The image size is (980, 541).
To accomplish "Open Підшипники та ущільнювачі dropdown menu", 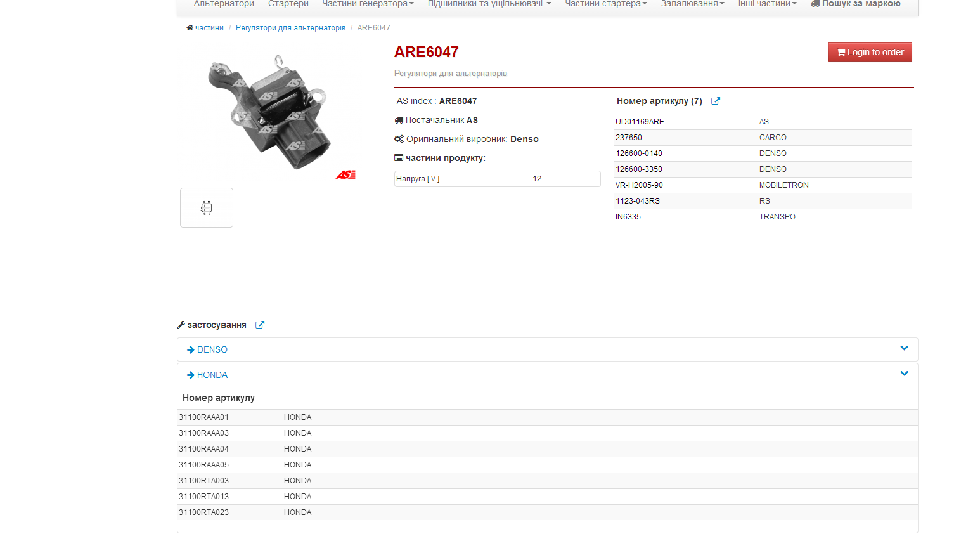I will [x=489, y=4].
